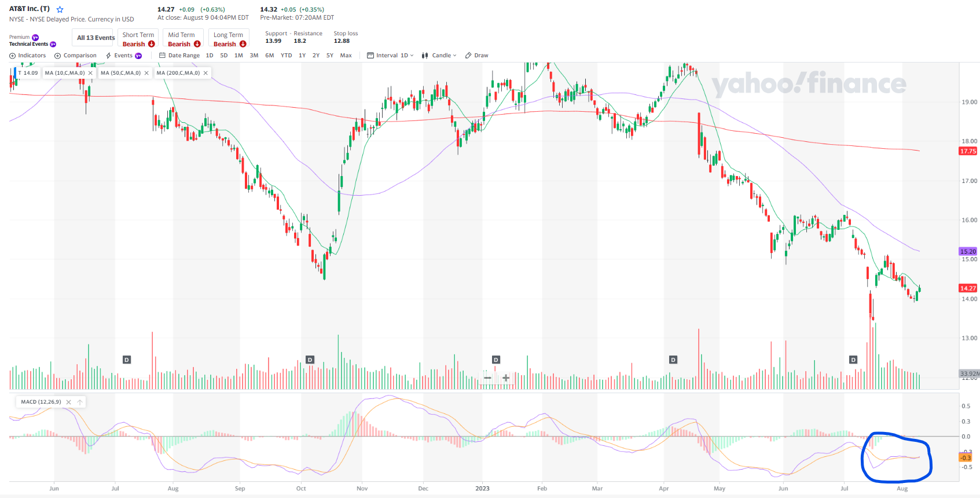Set date range to 1D
The width and height of the screenshot is (980, 498).
click(x=210, y=56)
